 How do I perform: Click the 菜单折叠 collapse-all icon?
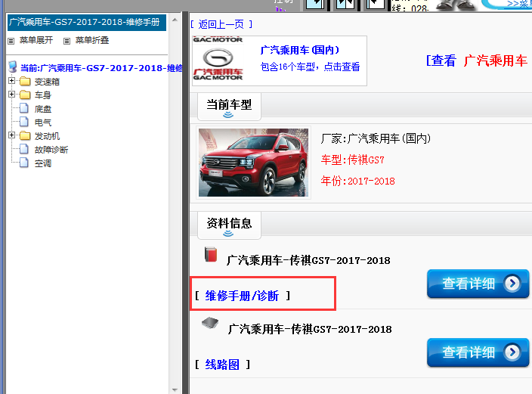point(66,41)
